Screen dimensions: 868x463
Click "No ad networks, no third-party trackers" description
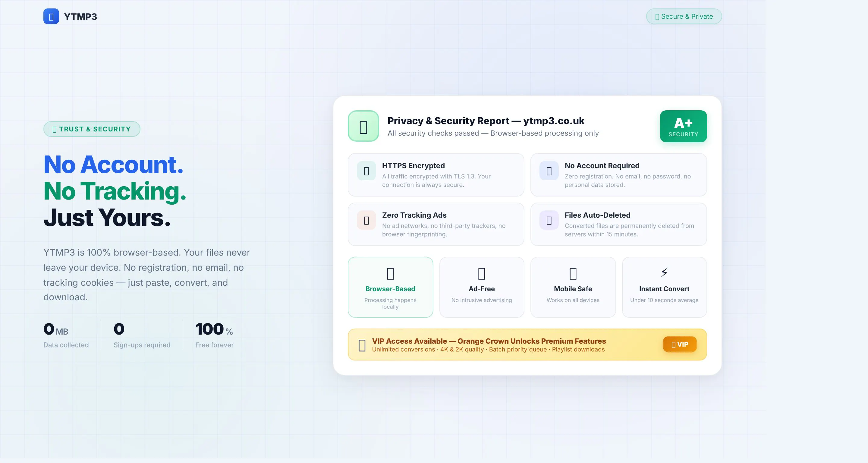[444, 230]
